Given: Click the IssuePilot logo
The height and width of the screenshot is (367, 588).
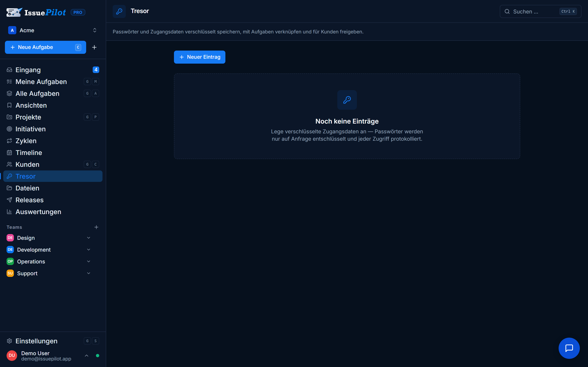Looking at the screenshot, I should click(36, 12).
